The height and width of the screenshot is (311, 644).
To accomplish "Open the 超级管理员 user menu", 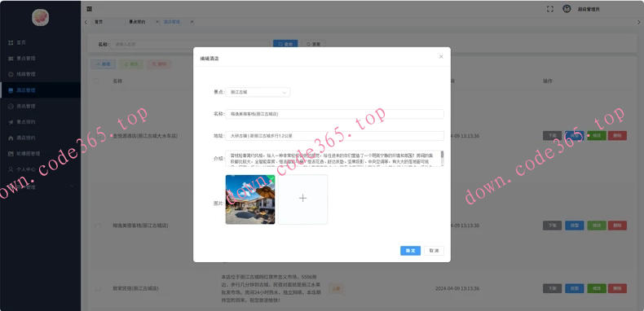I will coord(589,10).
